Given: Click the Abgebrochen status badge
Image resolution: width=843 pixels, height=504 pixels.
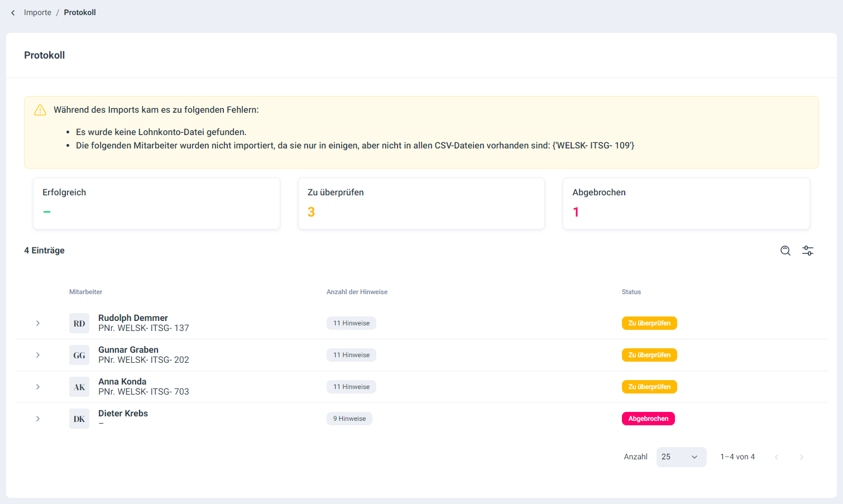Looking at the screenshot, I should pos(648,419).
